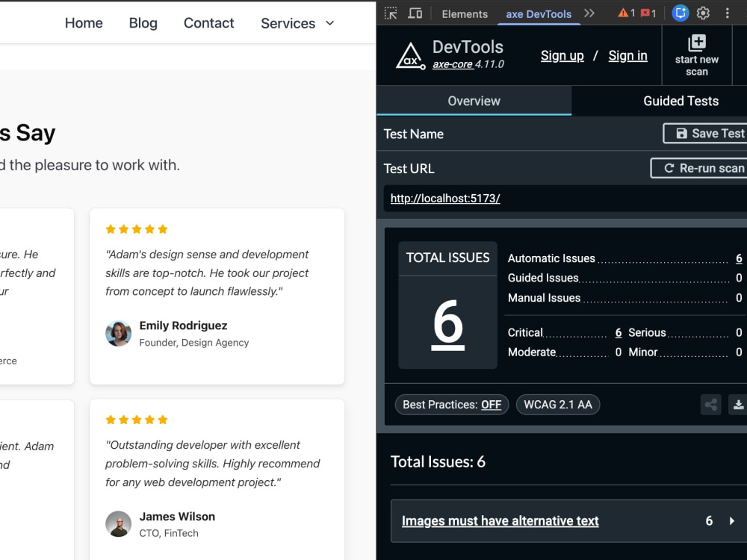Click the James Wilson name
The width and height of the screenshot is (747, 560).
click(x=177, y=517)
